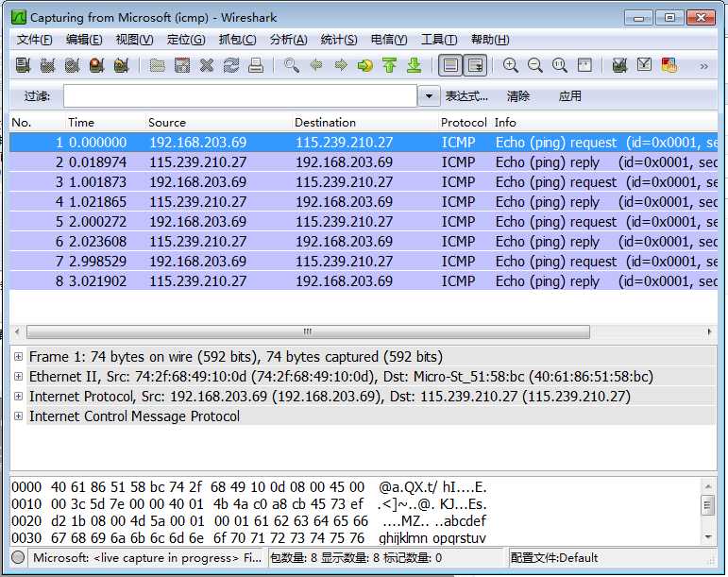Open the 分析(A) menu
This screenshot has width=728, height=577.
tap(288, 40)
